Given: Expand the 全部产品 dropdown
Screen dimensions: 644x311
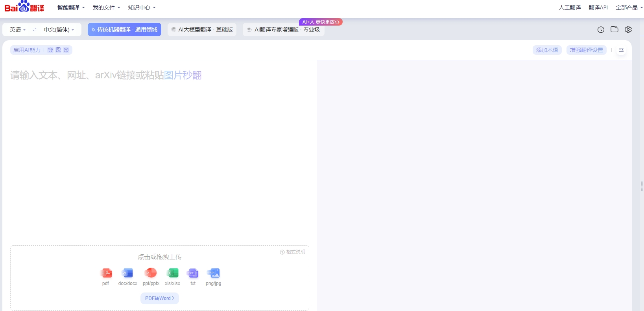Looking at the screenshot, I should pyautogui.click(x=629, y=7).
